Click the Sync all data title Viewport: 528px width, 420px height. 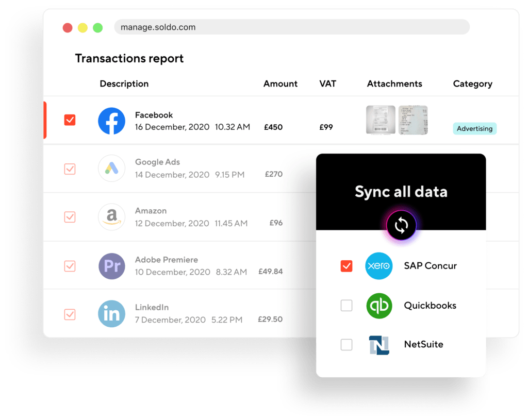click(x=401, y=192)
